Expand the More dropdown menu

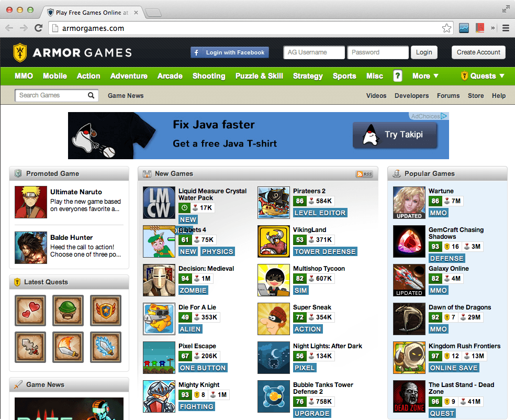426,76
